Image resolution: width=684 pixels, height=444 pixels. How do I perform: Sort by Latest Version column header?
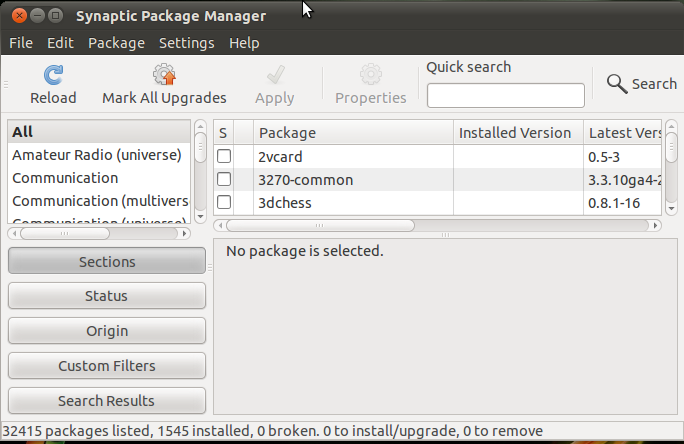623,133
